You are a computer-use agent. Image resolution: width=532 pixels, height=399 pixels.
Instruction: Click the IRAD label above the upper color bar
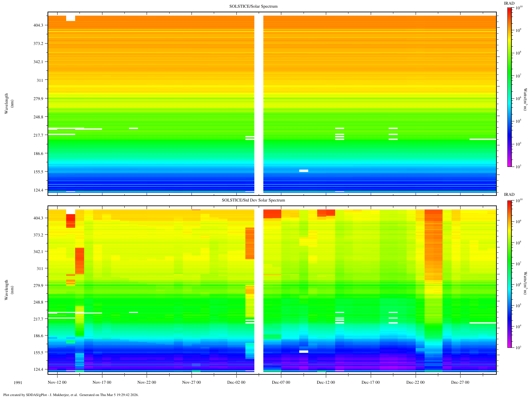pos(509,3)
